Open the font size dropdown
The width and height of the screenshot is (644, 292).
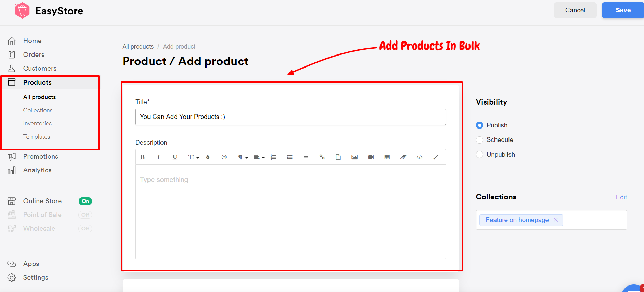[193, 157]
